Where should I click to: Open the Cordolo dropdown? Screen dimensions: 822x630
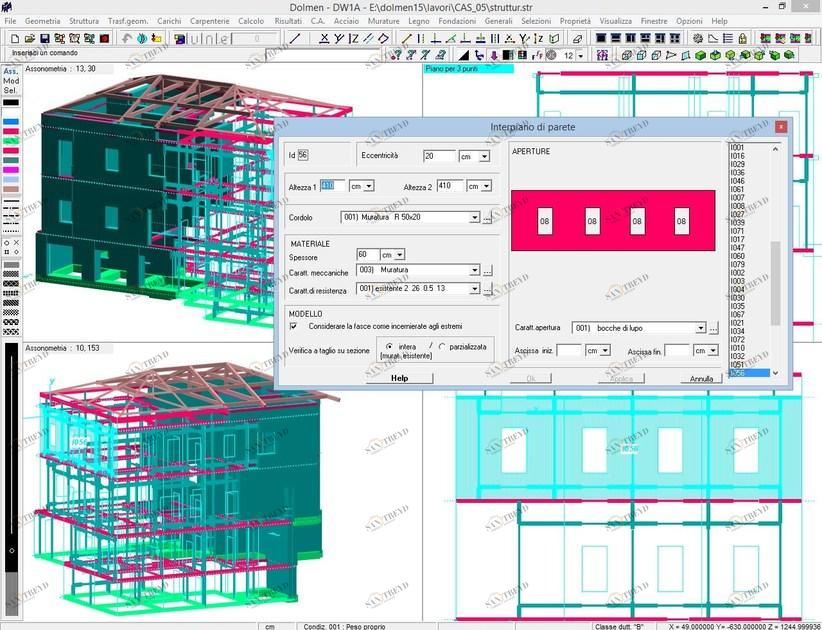[x=474, y=217]
